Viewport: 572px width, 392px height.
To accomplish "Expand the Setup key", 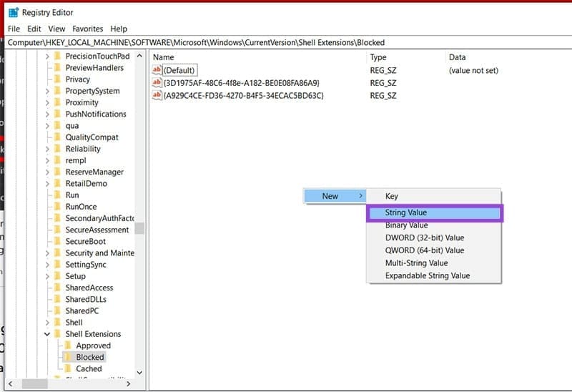I will tap(47, 277).
